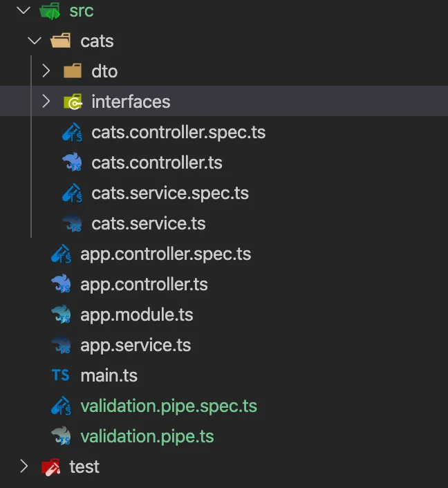This screenshot has width=448, height=488.
Task: Click the interfaces folder icon
Action: pyautogui.click(x=73, y=102)
